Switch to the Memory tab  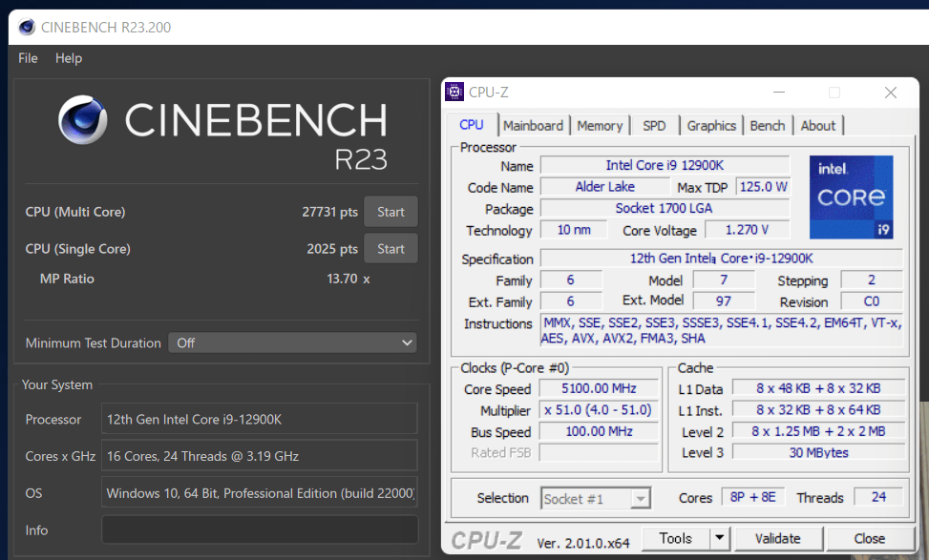[x=600, y=126]
